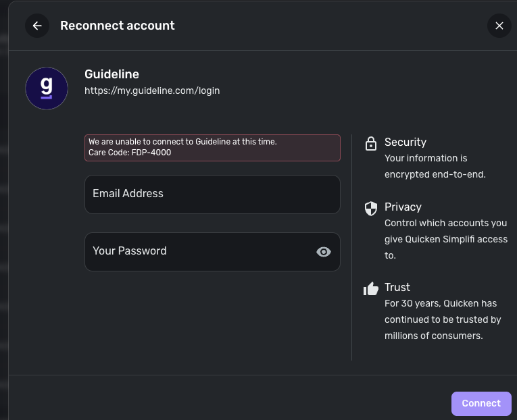Screen dimensions: 517x420
Task: Select the Guideline institution name
Action: 112,74
